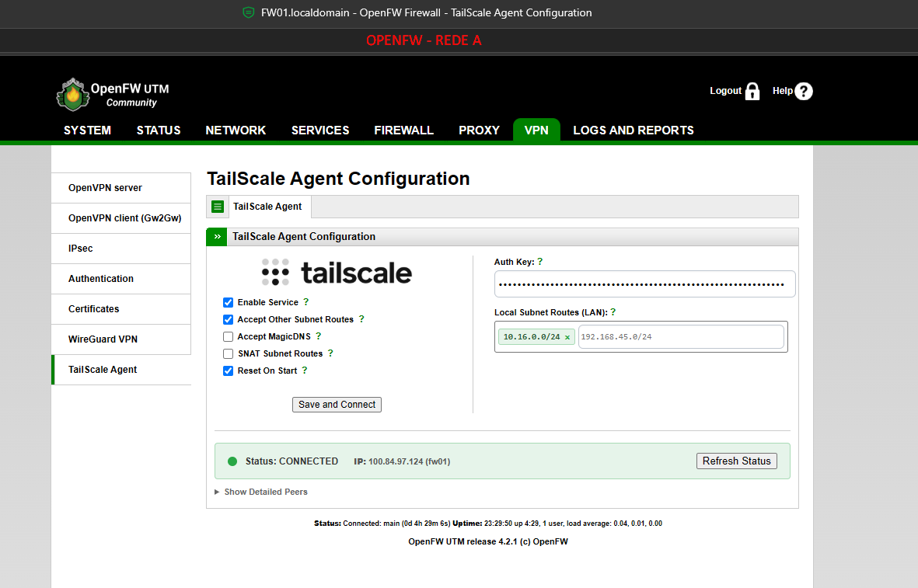
Task: Click the Save and Connect button
Action: (x=337, y=404)
